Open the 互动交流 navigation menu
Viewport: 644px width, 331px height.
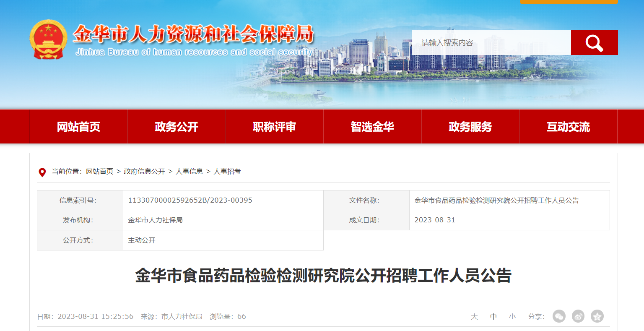click(x=568, y=127)
